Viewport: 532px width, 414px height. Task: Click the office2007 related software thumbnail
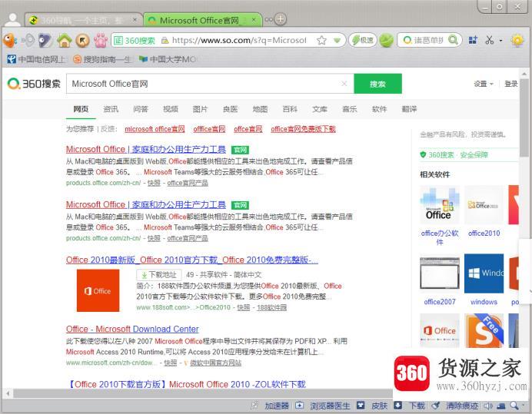[440, 273]
